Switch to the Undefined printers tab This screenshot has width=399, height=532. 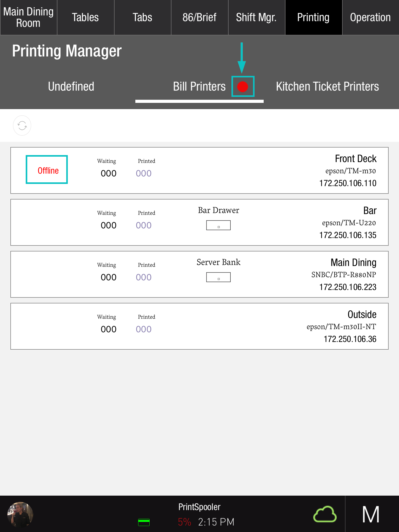[x=71, y=87]
